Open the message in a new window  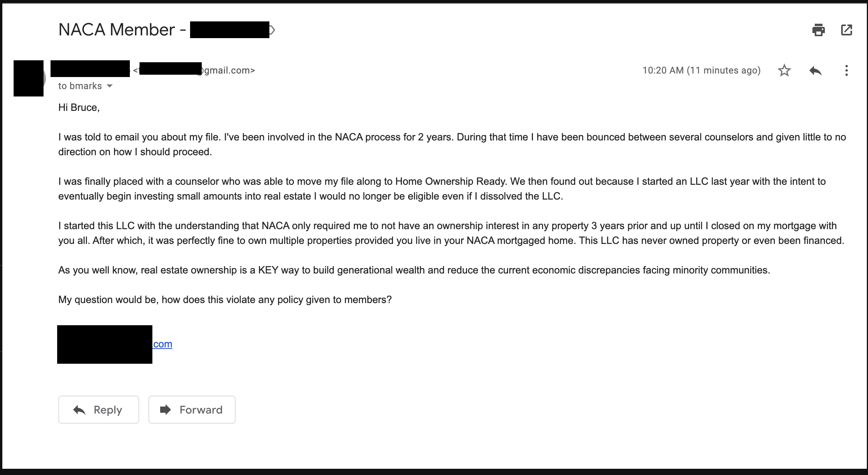pos(846,30)
